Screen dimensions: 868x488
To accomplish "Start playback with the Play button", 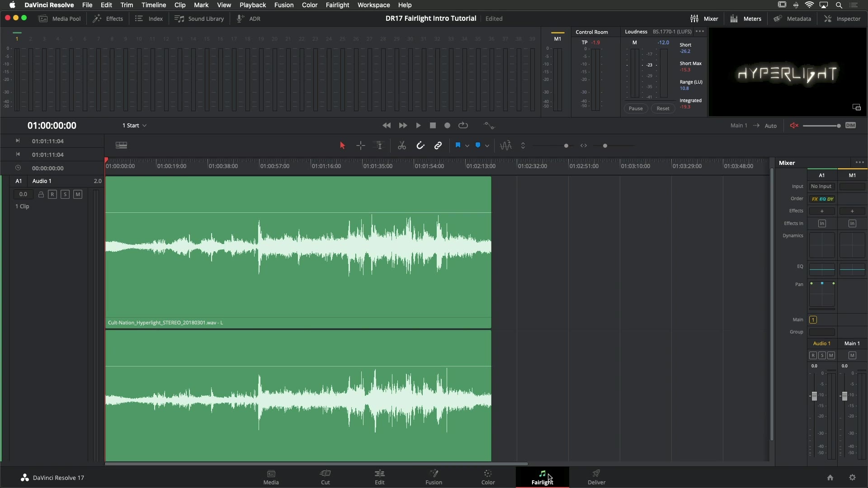I will [x=418, y=126].
